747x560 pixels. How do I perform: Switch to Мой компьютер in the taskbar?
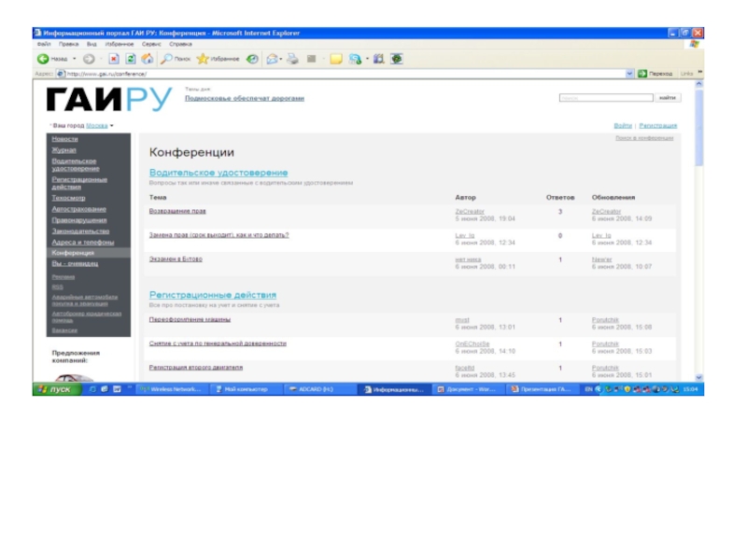point(245,389)
